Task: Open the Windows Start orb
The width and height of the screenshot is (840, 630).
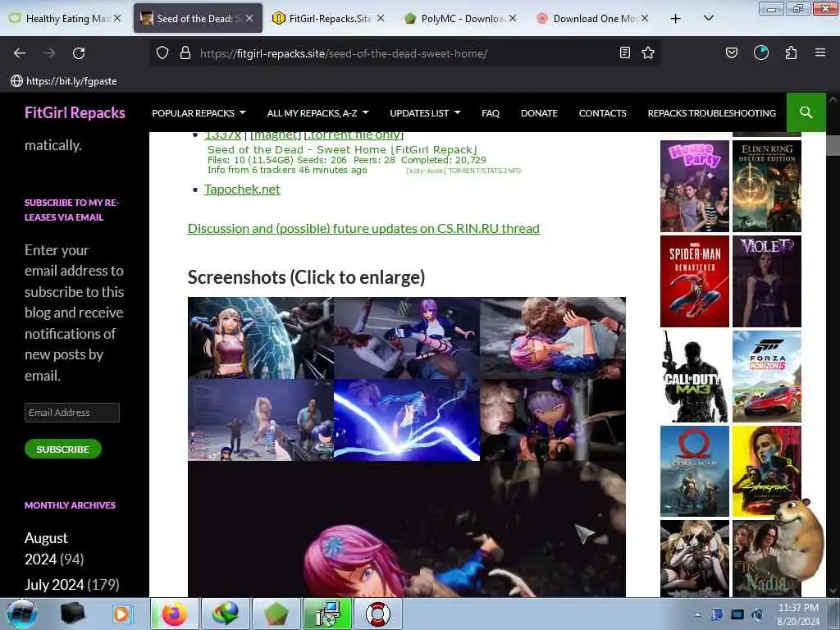Action: tap(21, 614)
